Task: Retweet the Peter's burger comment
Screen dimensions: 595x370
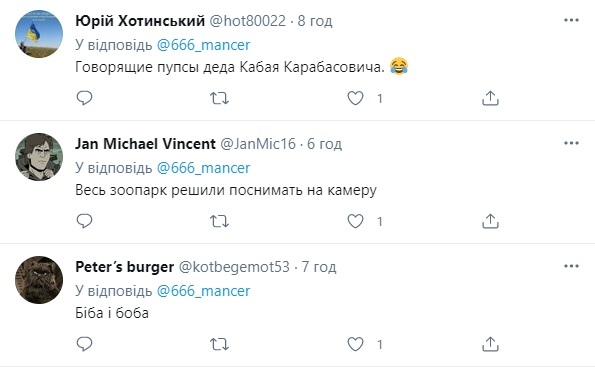Action: point(219,345)
